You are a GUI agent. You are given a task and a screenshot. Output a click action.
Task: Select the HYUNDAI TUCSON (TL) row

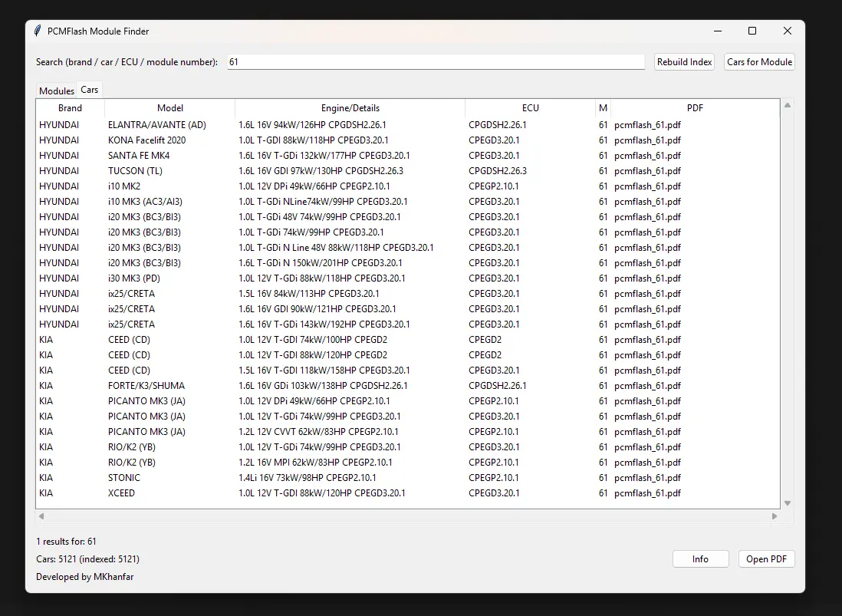click(x=230, y=170)
